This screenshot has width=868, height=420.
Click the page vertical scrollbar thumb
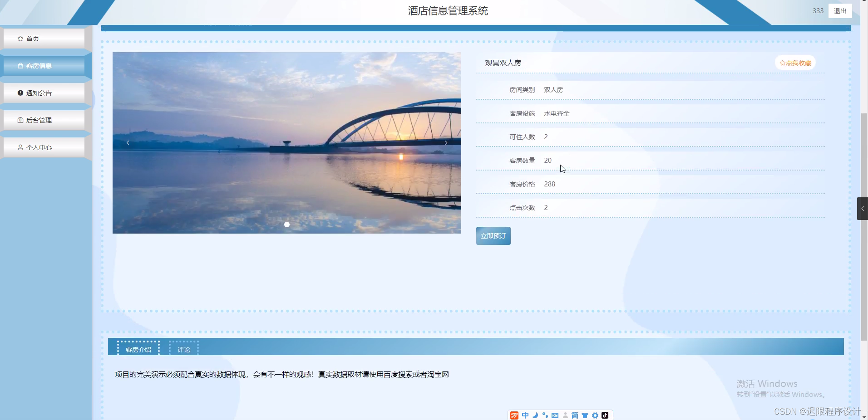[x=864, y=227]
